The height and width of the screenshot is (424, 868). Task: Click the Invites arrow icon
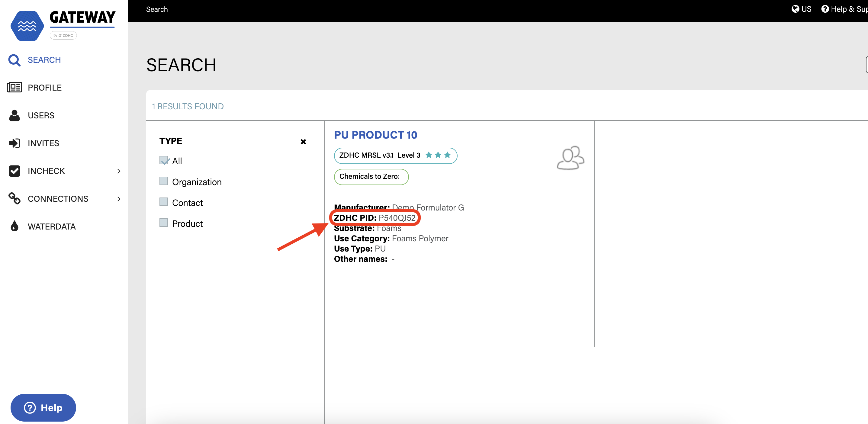tap(14, 143)
